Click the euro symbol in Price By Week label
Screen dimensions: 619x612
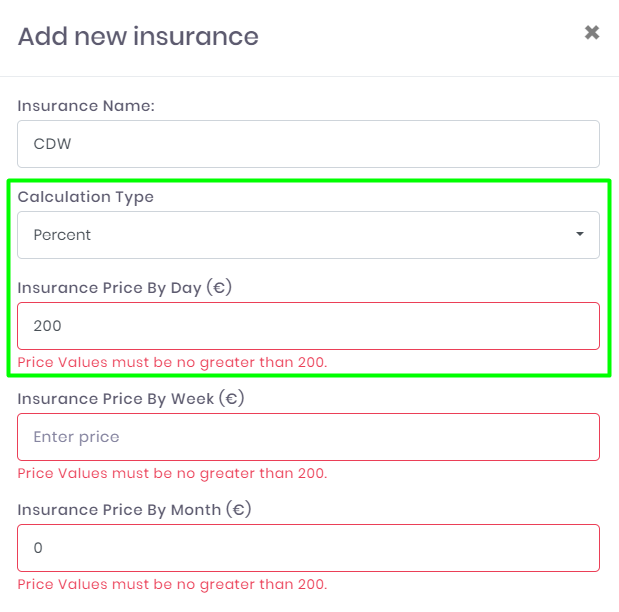click(232, 399)
